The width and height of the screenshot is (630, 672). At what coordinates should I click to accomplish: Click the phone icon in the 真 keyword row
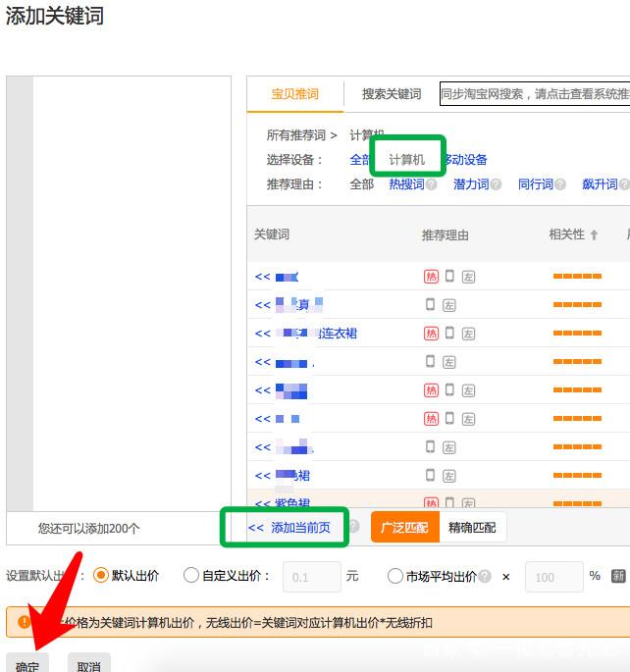click(x=430, y=304)
